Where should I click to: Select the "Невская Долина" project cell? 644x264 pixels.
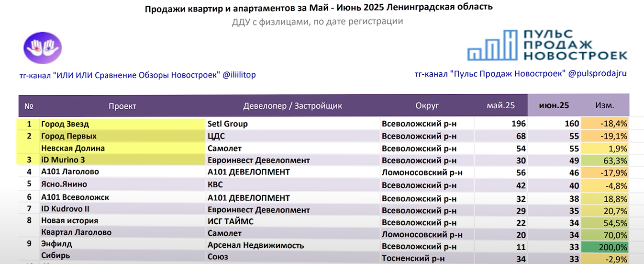(73, 149)
